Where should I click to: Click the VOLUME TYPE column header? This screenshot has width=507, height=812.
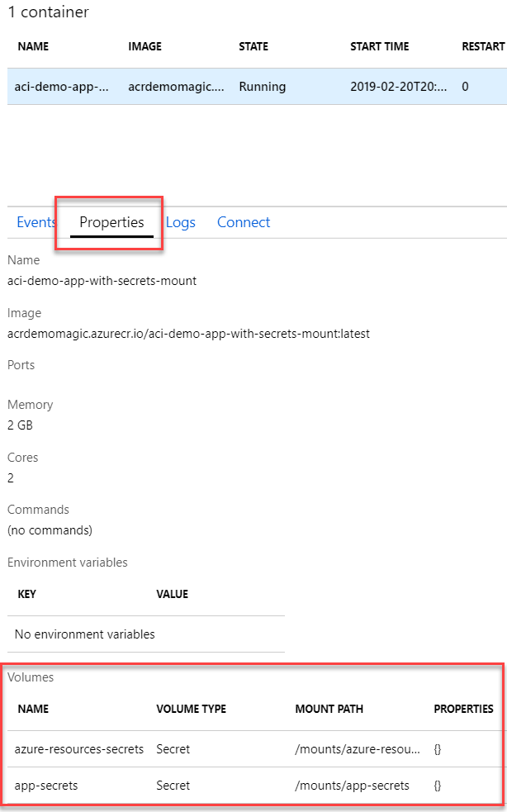[x=191, y=709]
